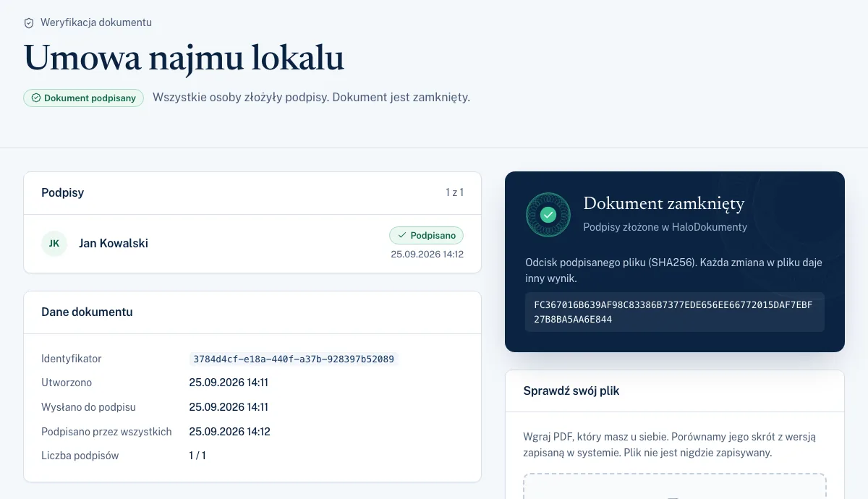The width and height of the screenshot is (868, 499).
Task: Click the Utworzono date 25.09.2026 14:11
Action: [229, 383]
